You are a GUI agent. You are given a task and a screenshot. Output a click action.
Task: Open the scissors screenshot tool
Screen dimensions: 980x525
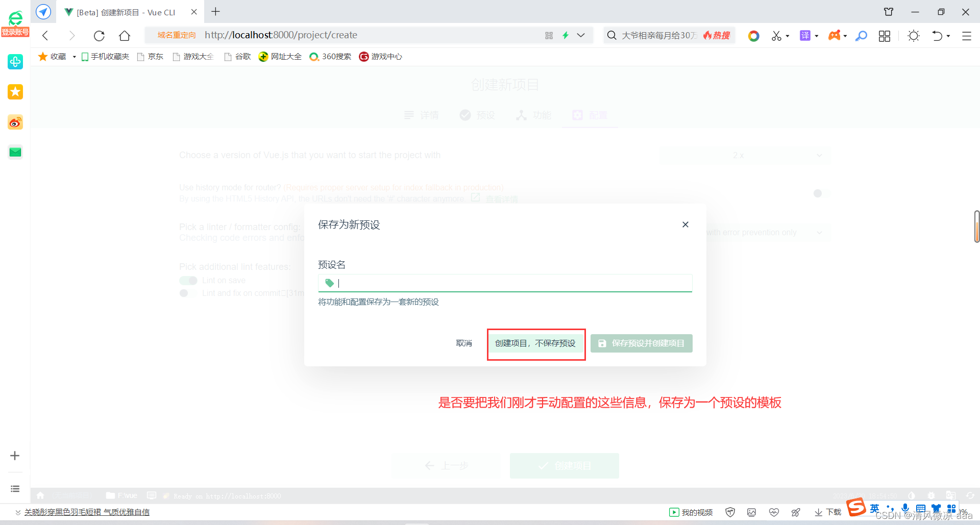[x=776, y=36]
